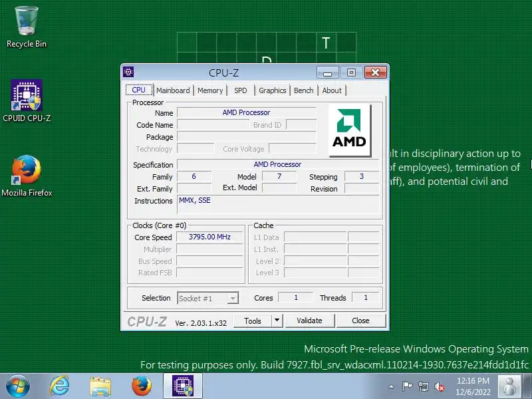Screen dimensions: 532x399
Task: Click the Core Speed value 3795.00 MHz
Action: click(210, 237)
